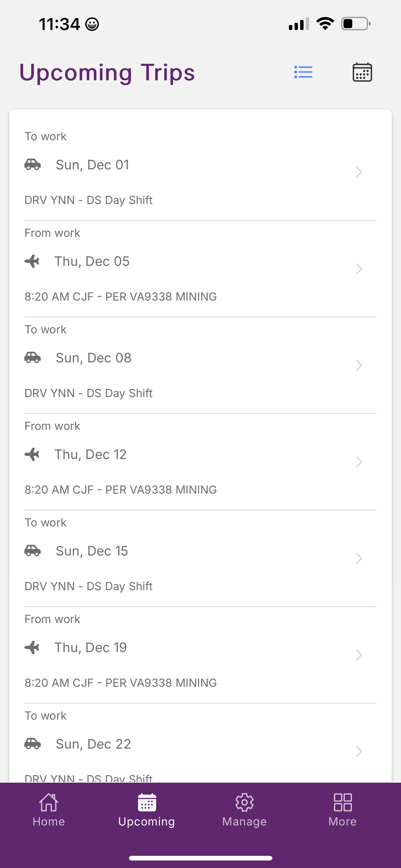The height and width of the screenshot is (868, 401).
Task: Switch to calendar view icon
Action: click(362, 72)
